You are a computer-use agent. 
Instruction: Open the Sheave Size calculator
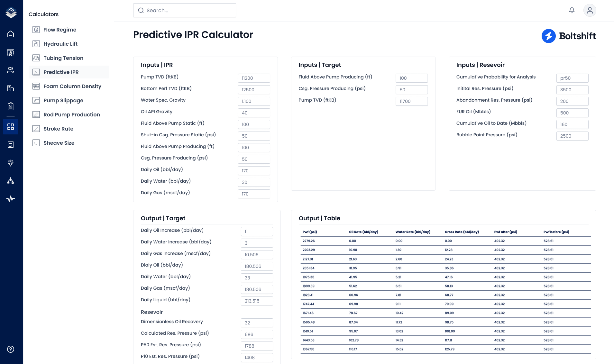coord(59,143)
